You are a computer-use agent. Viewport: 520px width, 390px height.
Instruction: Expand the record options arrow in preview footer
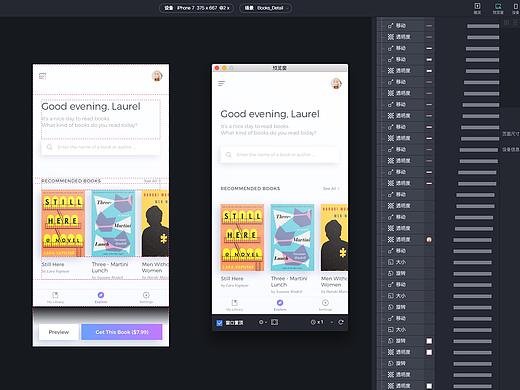tap(266, 323)
